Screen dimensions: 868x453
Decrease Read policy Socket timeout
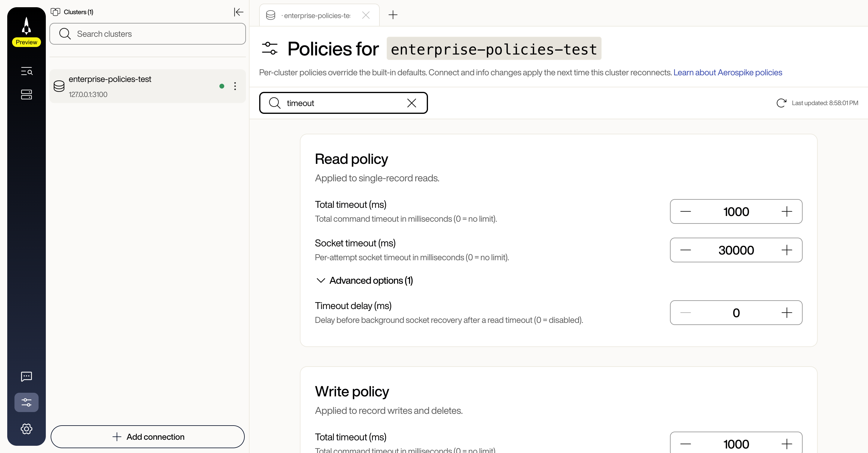[x=685, y=250]
